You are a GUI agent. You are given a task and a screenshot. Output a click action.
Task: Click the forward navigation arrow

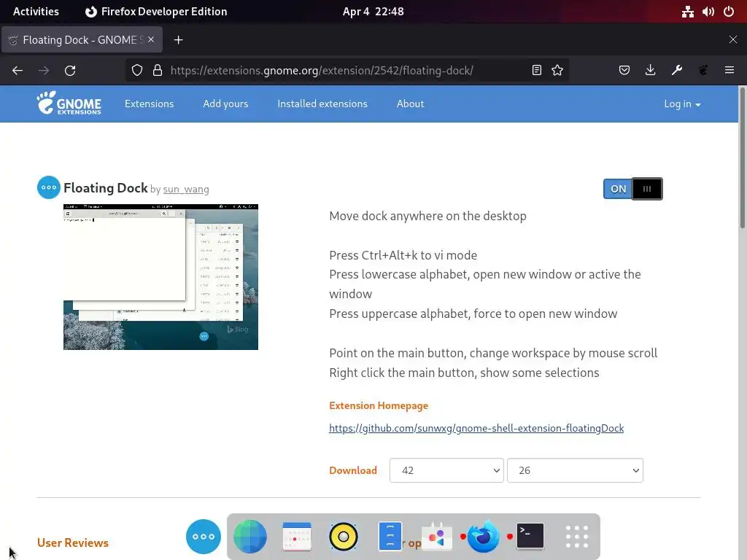click(44, 71)
